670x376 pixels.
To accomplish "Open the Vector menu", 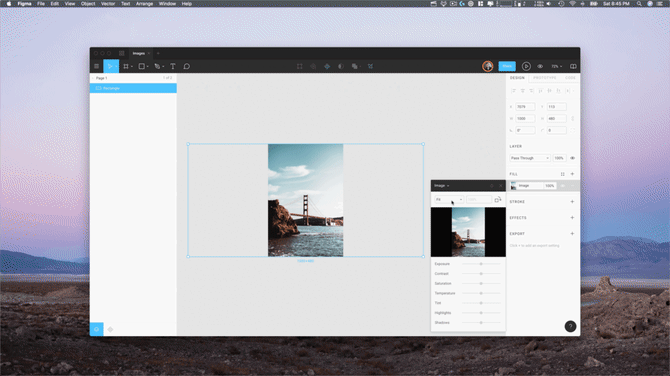I will point(108,3).
